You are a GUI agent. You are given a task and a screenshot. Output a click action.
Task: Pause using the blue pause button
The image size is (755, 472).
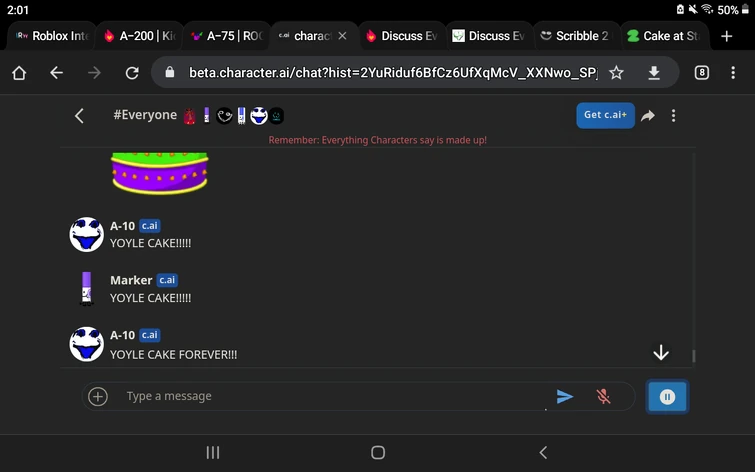click(667, 397)
